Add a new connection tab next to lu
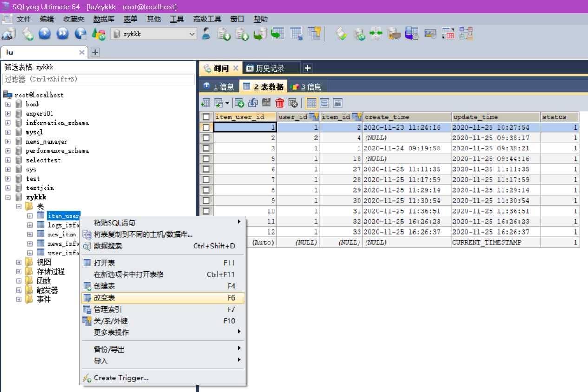The height and width of the screenshot is (392, 588). point(95,52)
